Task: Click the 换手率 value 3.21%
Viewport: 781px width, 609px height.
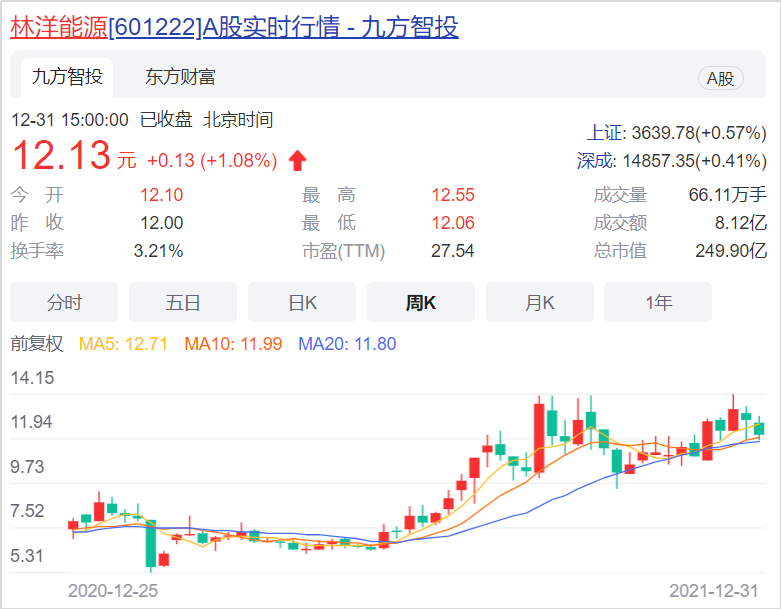Action: [x=158, y=250]
